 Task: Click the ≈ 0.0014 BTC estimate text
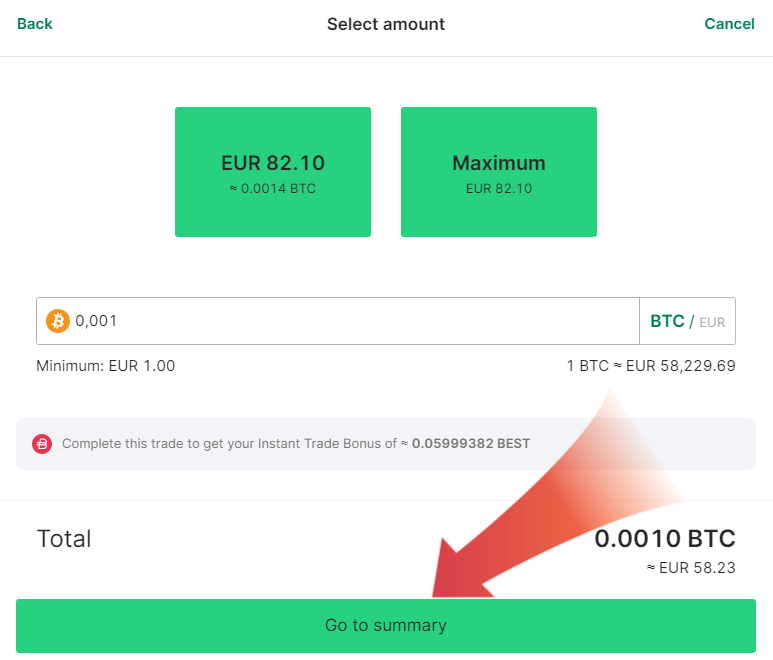[273, 188]
